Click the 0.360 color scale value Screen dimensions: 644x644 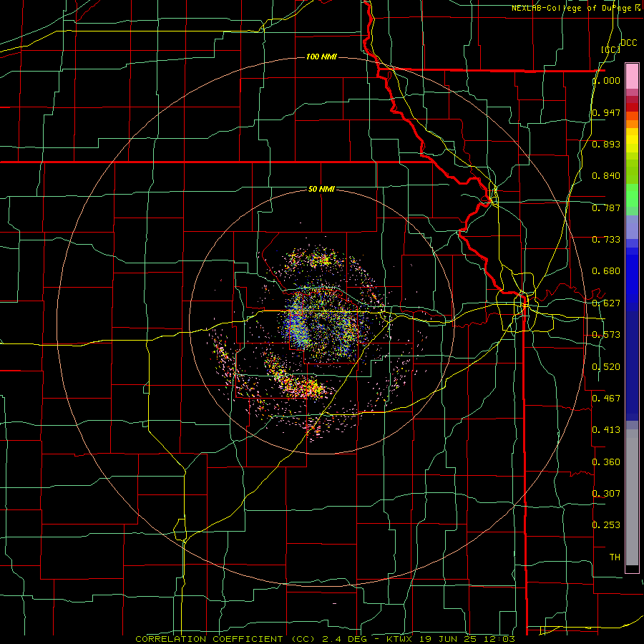(x=606, y=462)
